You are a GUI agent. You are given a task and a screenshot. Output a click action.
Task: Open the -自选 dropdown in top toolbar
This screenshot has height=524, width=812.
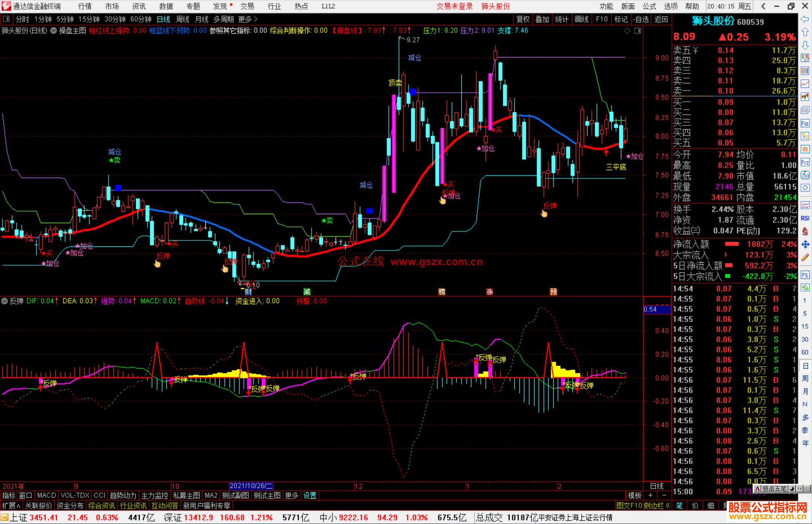641,19
